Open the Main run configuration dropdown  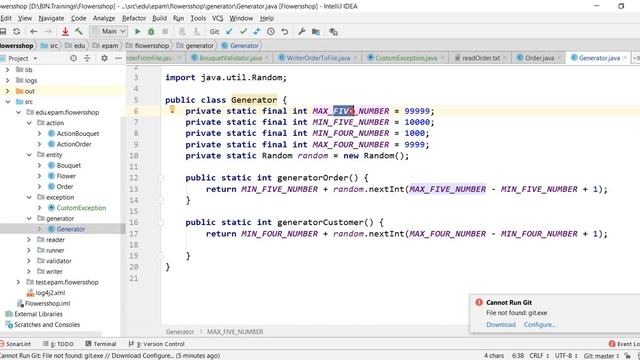pyautogui.click(x=109, y=31)
